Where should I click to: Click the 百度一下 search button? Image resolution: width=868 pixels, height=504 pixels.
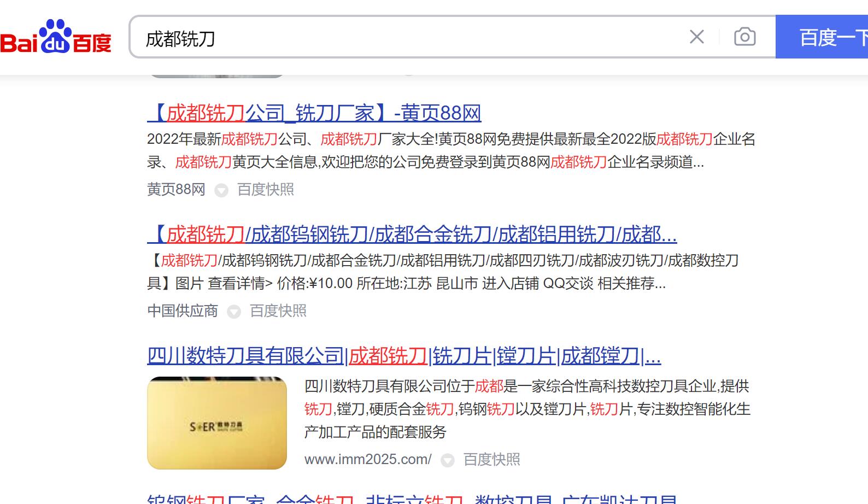825,37
